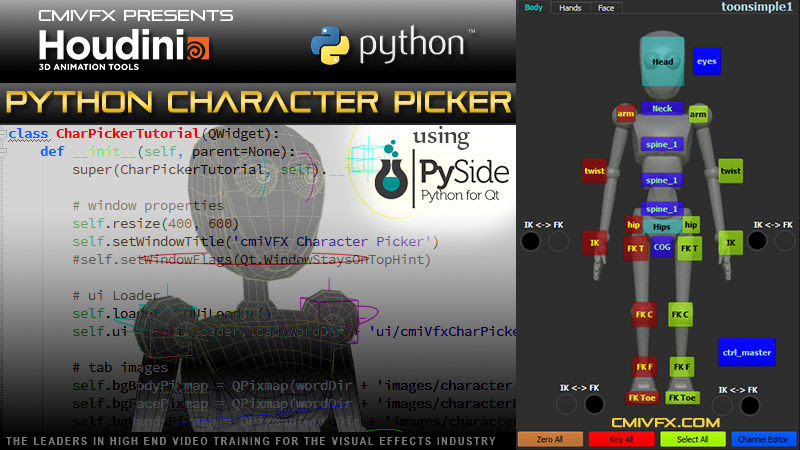Open the blue Channel Editor button

click(x=763, y=439)
